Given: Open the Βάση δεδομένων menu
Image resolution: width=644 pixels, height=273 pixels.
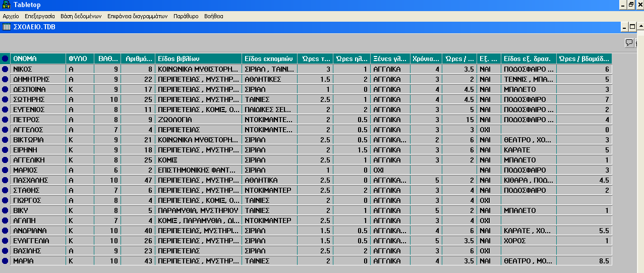Looking at the screenshot, I should [x=81, y=16].
